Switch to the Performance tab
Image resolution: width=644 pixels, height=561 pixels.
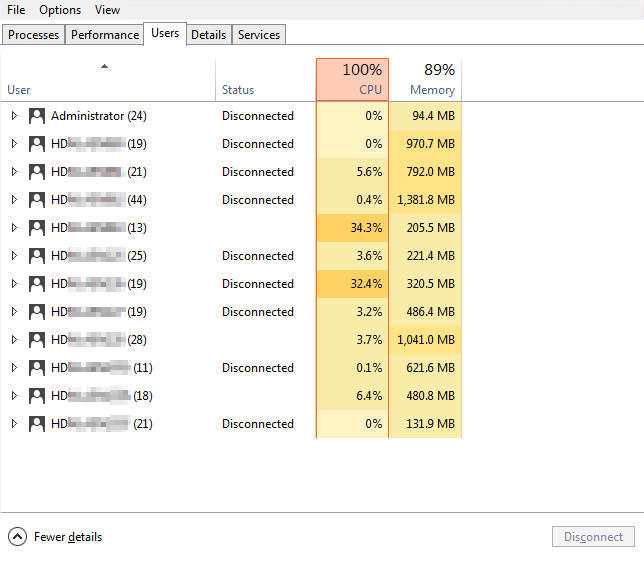(x=105, y=35)
